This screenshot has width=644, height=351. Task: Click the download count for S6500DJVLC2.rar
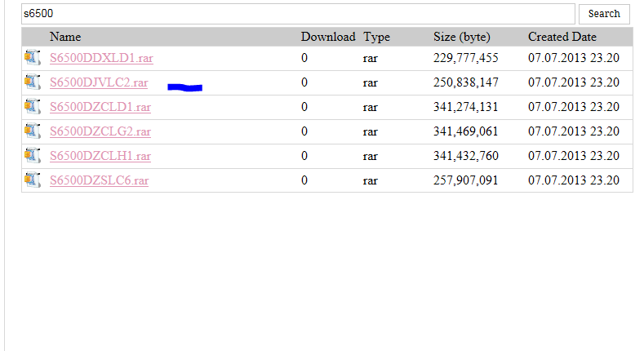pyautogui.click(x=304, y=82)
